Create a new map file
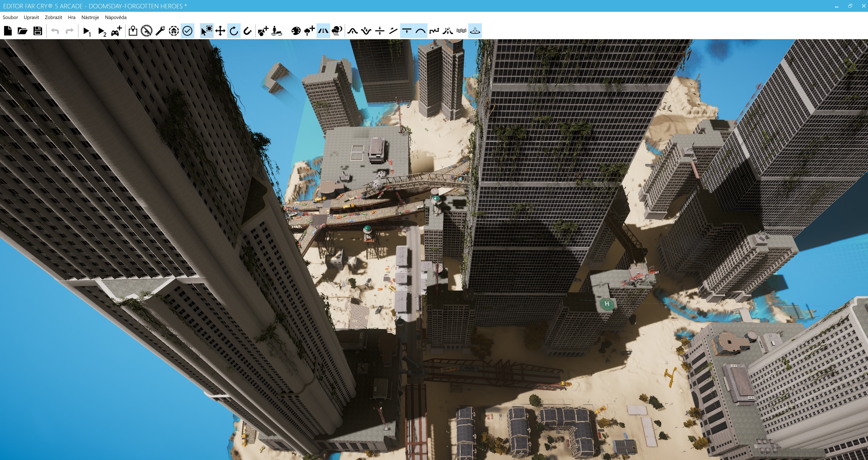 coord(8,31)
